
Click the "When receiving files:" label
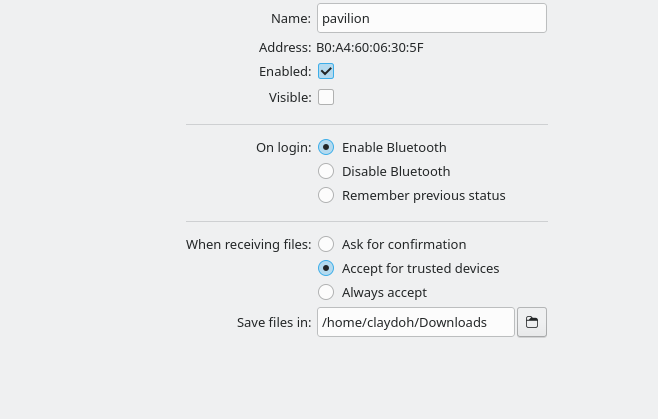(248, 244)
